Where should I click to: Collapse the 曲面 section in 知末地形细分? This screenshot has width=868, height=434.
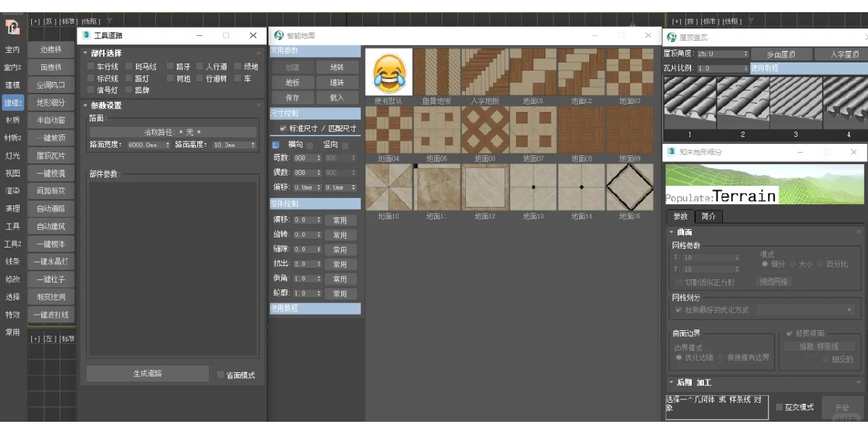click(672, 231)
